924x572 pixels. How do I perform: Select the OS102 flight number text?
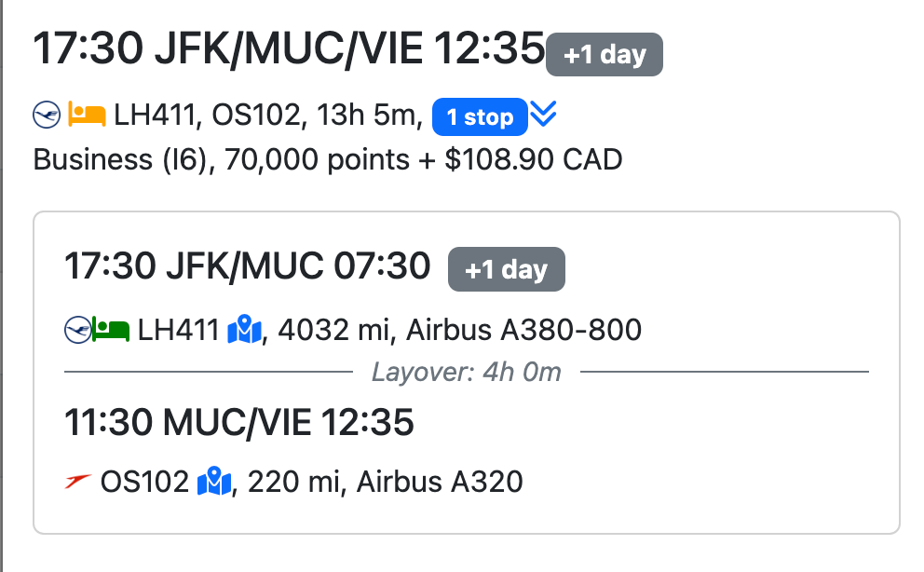144,482
